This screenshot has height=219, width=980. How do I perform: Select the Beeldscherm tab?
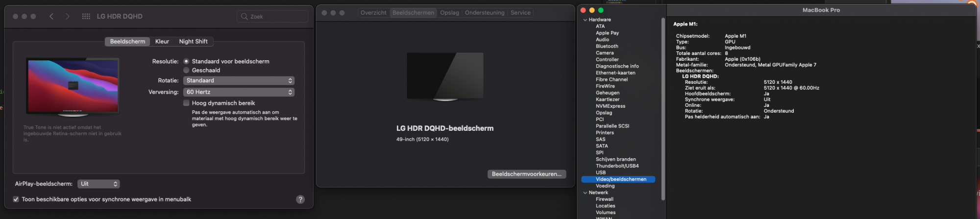point(127,42)
